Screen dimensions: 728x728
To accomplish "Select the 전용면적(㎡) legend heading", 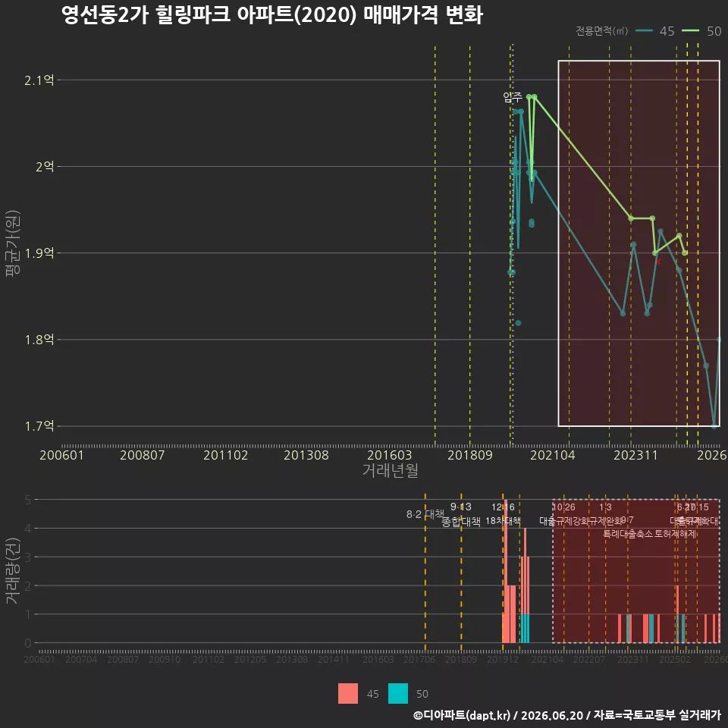I will click(x=601, y=31).
